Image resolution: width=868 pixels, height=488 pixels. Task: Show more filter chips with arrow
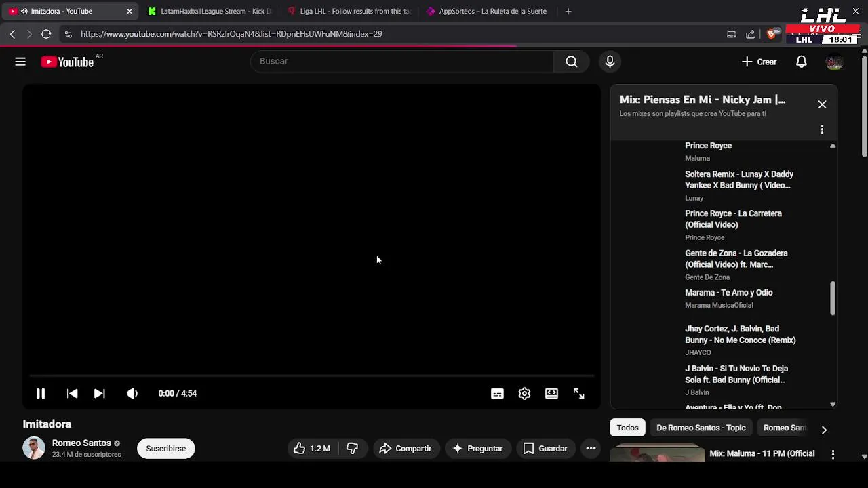(824, 430)
